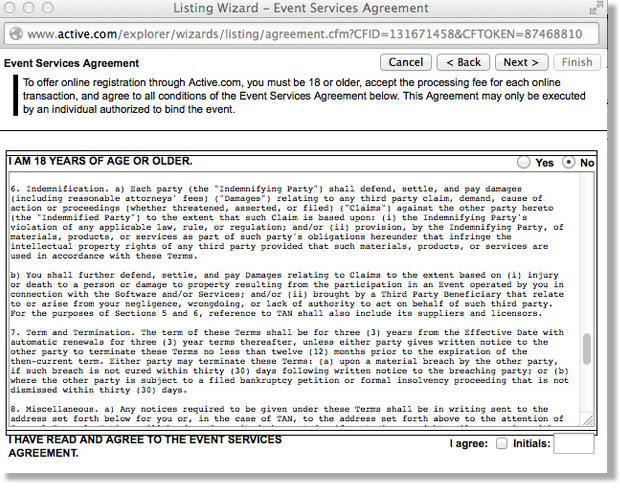
Task: Select the No age radio button
Action: coord(570,162)
